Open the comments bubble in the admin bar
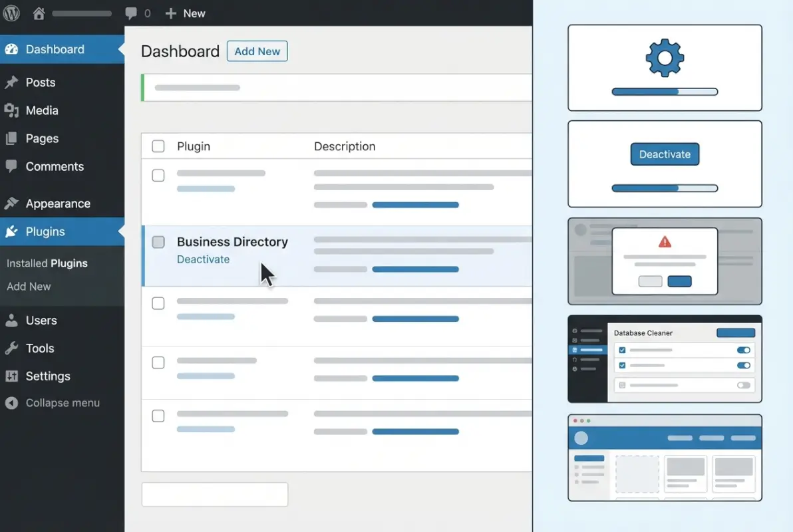Image resolution: width=793 pixels, height=532 pixels. click(128, 13)
